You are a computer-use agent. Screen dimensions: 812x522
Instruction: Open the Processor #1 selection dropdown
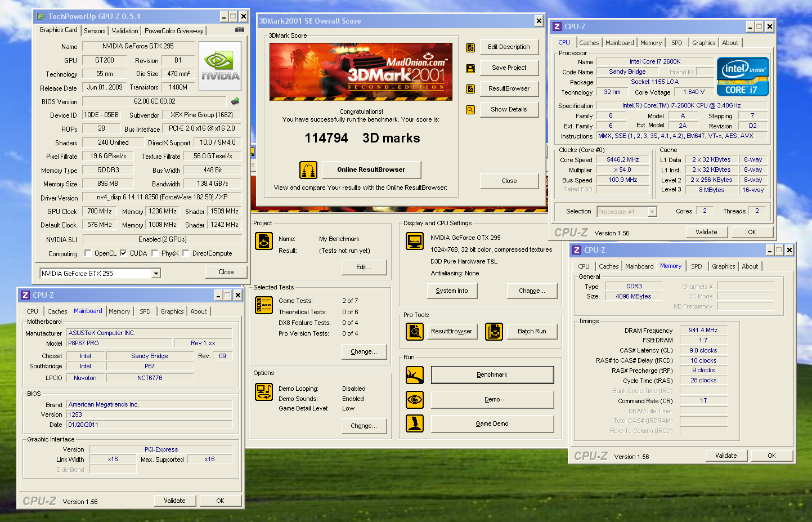pos(652,212)
